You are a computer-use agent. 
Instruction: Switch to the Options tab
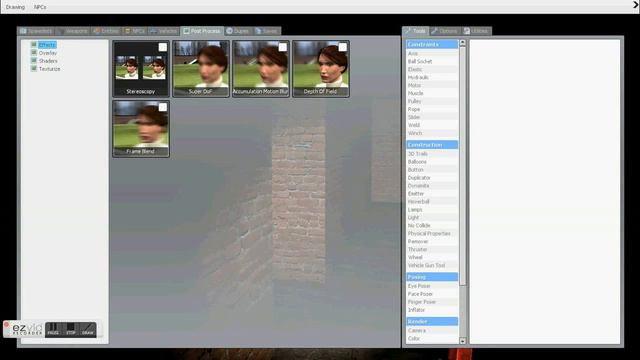(445, 31)
